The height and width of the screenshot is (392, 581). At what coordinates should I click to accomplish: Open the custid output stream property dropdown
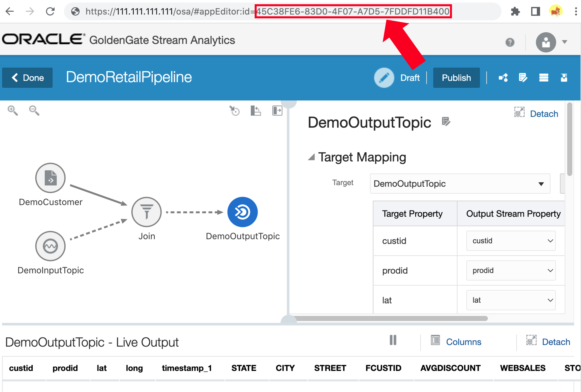tap(550, 241)
